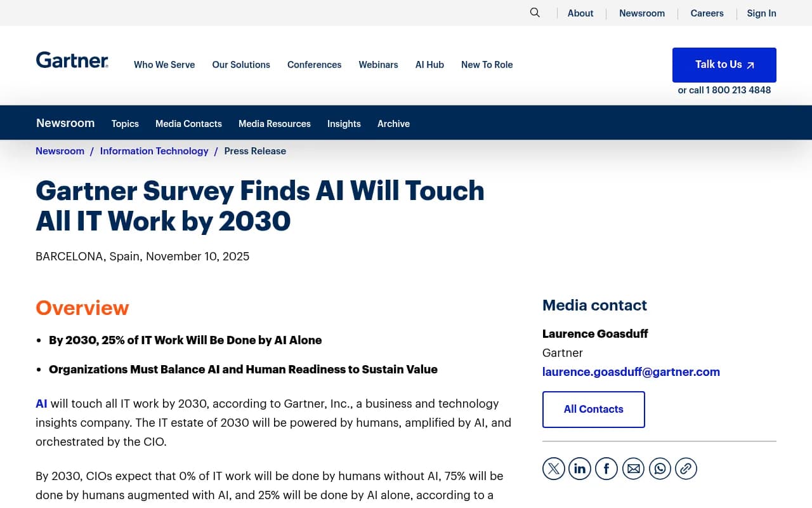
Task: Follow the Information Technology breadcrumb link
Action: (x=154, y=150)
